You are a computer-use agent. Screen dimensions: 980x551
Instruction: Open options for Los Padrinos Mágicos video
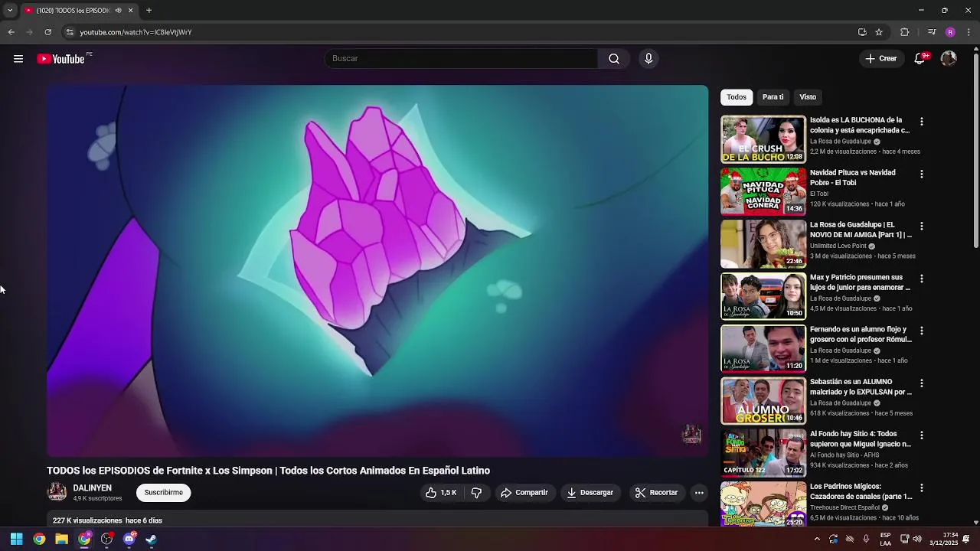922,487
